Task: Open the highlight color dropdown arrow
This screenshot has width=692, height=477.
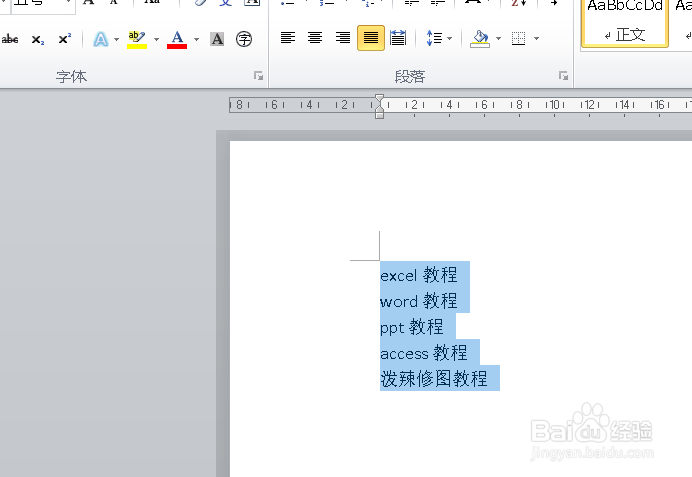Action: pyautogui.click(x=156, y=39)
